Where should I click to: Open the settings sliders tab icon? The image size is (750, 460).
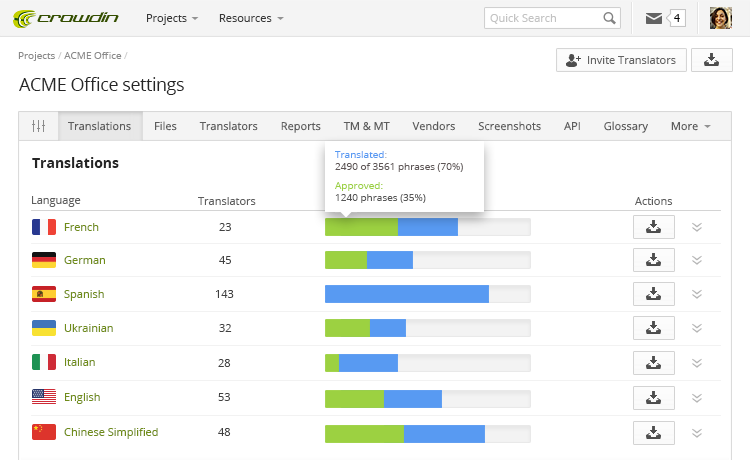coord(38,126)
